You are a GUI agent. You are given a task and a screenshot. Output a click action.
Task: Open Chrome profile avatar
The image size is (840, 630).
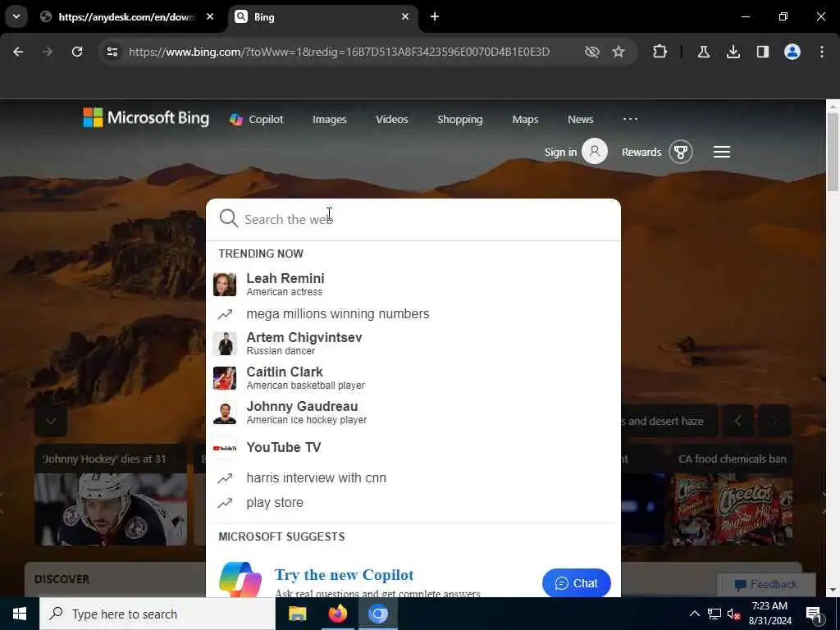[x=792, y=52]
